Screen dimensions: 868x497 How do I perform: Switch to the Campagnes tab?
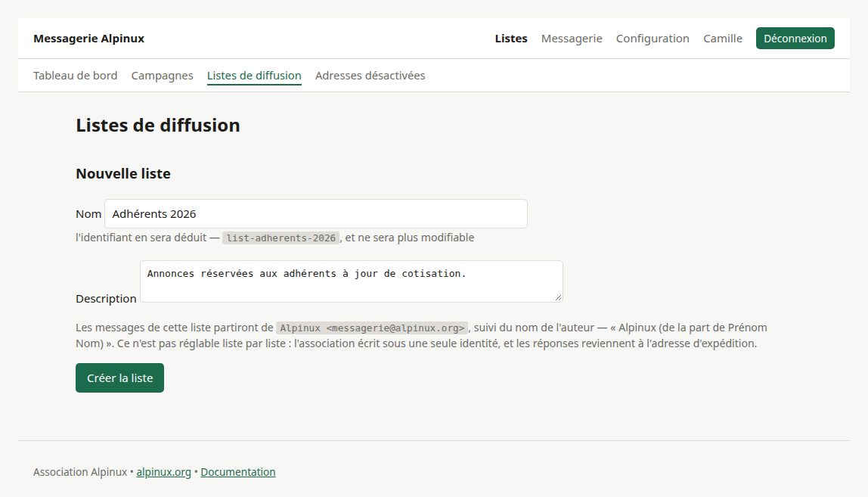coord(163,76)
